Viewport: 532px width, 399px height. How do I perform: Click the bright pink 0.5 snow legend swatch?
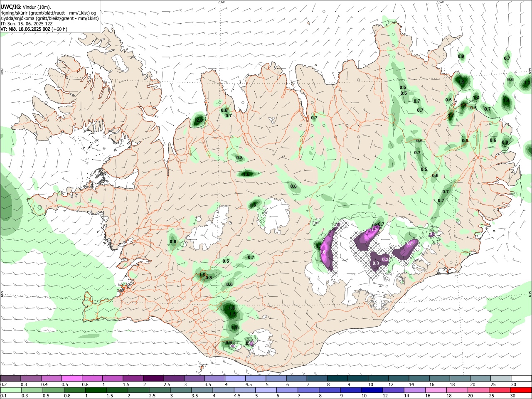coord(71,378)
